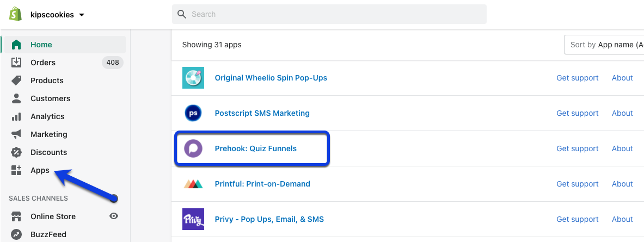Open About for Prehook: Quiz Funnels
Screen dimensions: 644x242
pyautogui.click(x=622, y=148)
